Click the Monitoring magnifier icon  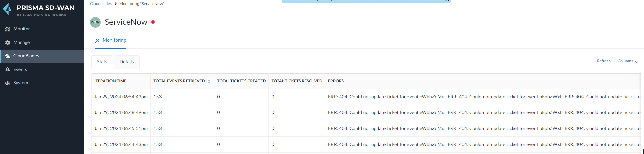click(97, 41)
